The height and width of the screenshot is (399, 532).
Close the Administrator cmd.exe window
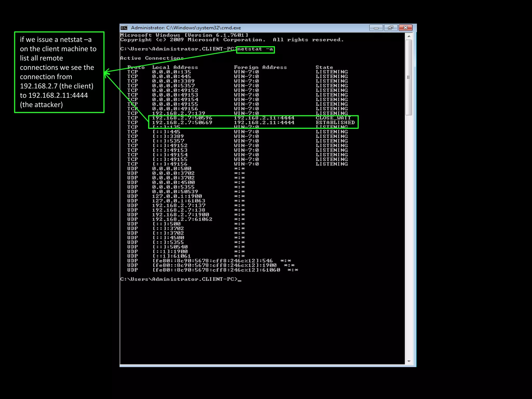pyautogui.click(x=405, y=28)
